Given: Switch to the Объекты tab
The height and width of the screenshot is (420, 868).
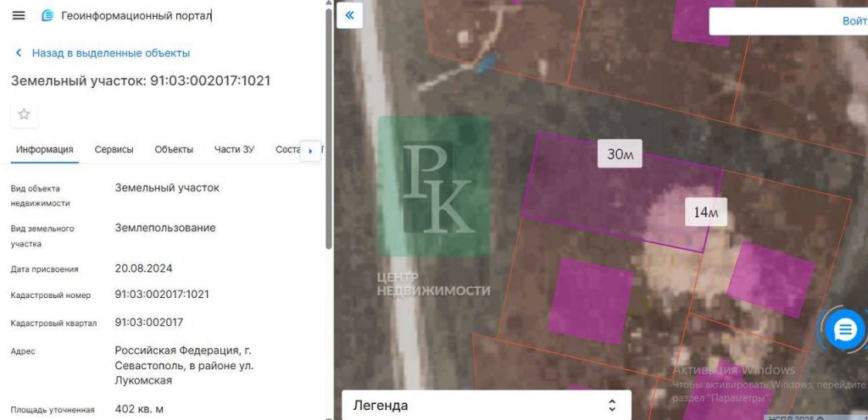Looking at the screenshot, I should tap(174, 150).
